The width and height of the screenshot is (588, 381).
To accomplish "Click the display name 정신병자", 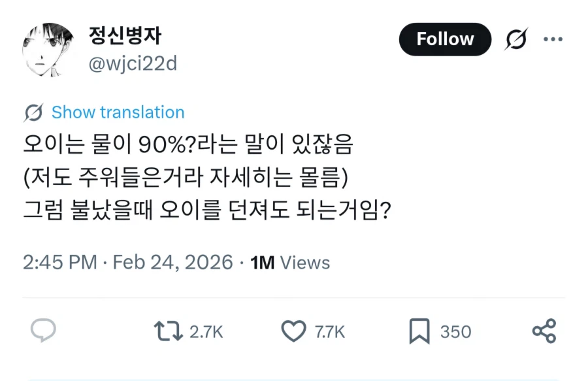I will click(124, 35).
